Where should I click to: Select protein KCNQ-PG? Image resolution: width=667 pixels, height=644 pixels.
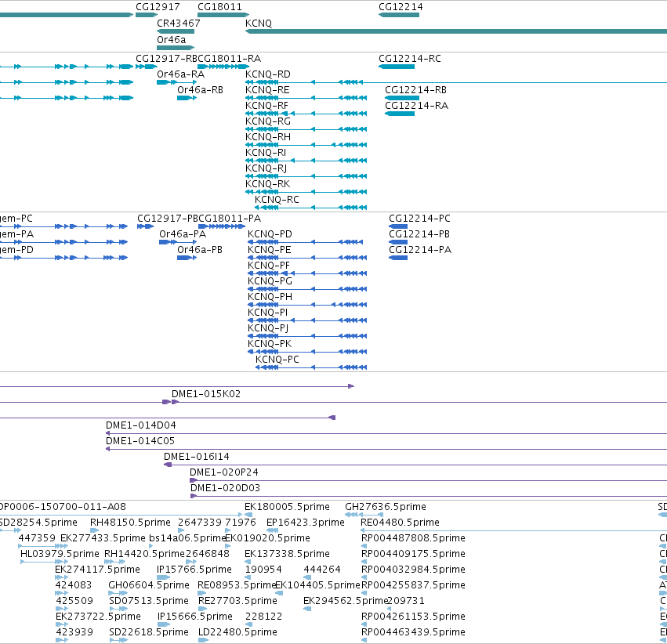click(270, 281)
